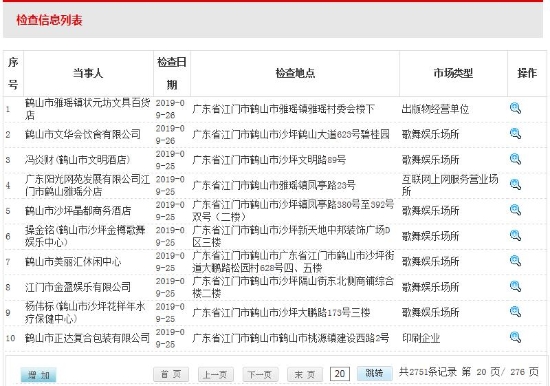
Task: Open the details icon for 鹤山市雅瑶镇状元坊文具百货店
Action: [x=515, y=108]
